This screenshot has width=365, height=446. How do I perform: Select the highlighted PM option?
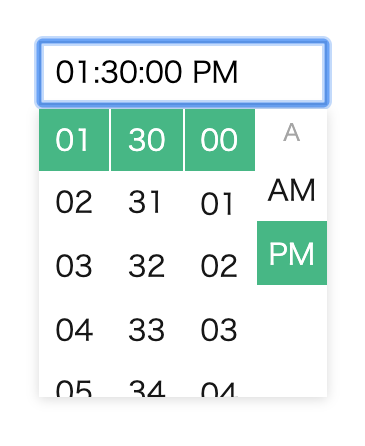click(x=292, y=253)
